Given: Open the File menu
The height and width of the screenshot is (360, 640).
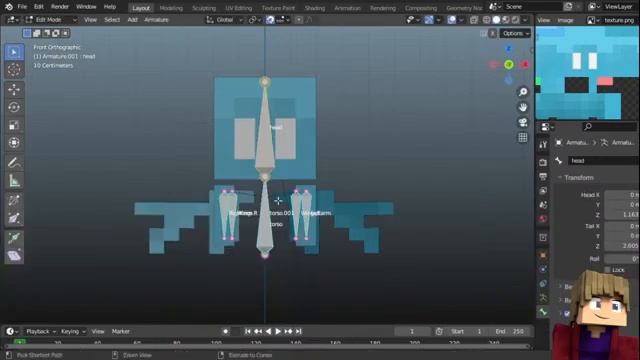Looking at the screenshot, I should pyautogui.click(x=22, y=7).
